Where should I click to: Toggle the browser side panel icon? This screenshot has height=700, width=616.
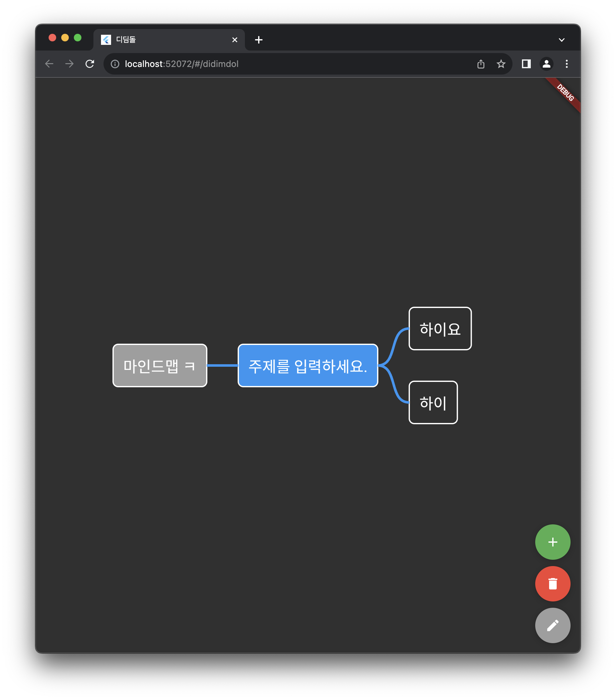pyautogui.click(x=526, y=64)
